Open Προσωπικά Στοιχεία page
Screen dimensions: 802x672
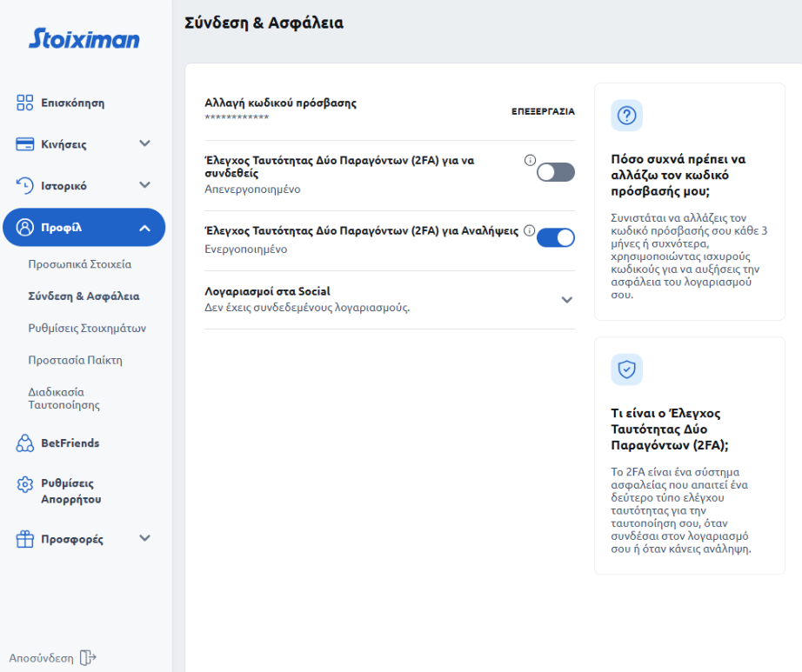(x=79, y=264)
